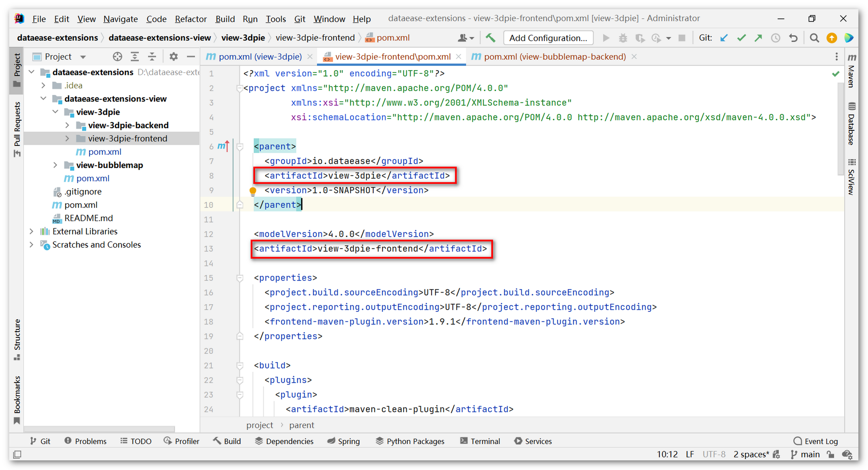Open tab list three-dots menu
The height and width of the screenshot is (470, 868).
(x=836, y=57)
